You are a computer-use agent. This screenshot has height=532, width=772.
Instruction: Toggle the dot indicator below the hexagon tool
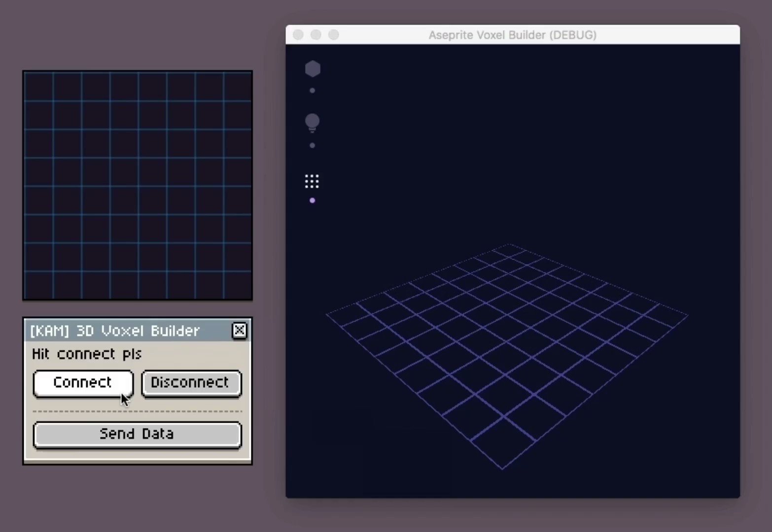tap(312, 90)
